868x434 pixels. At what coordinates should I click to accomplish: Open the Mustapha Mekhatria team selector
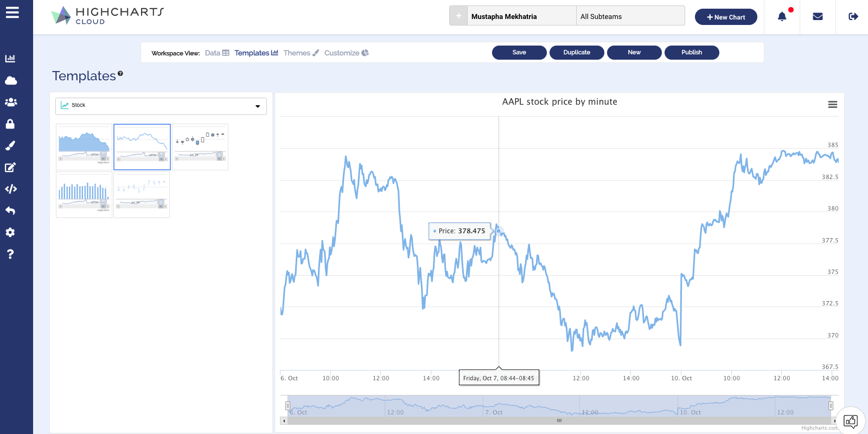coord(521,16)
